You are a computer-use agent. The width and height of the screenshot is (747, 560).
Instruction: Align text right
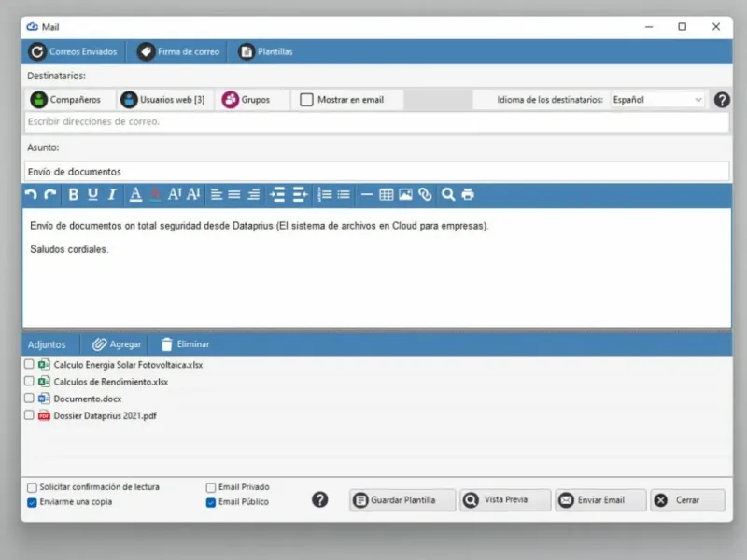pyautogui.click(x=254, y=194)
